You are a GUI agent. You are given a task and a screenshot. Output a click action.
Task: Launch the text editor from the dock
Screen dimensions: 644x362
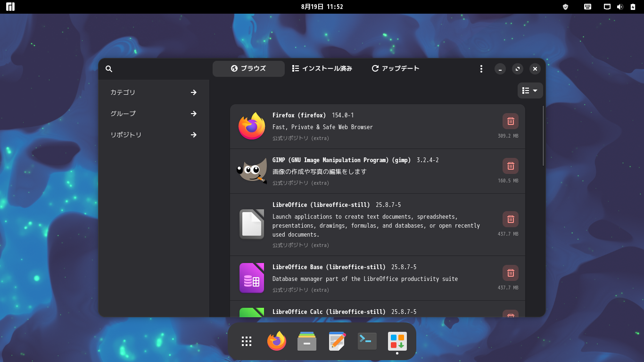pos(337,341)
